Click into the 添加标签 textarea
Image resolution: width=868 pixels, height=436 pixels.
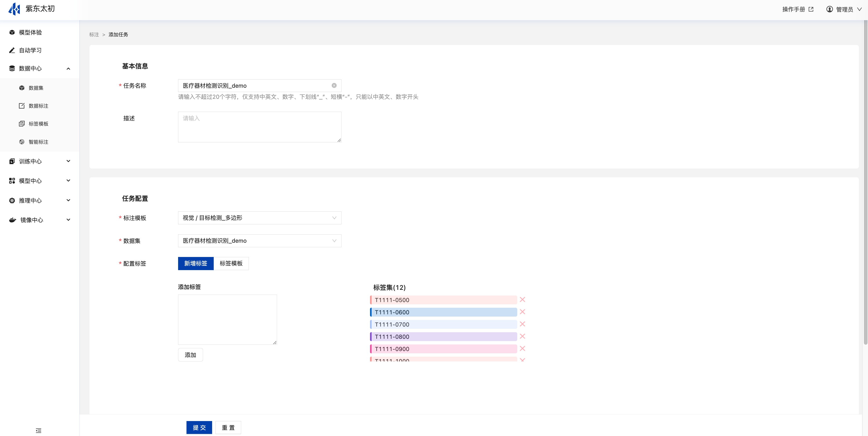[x=228, y=320]
